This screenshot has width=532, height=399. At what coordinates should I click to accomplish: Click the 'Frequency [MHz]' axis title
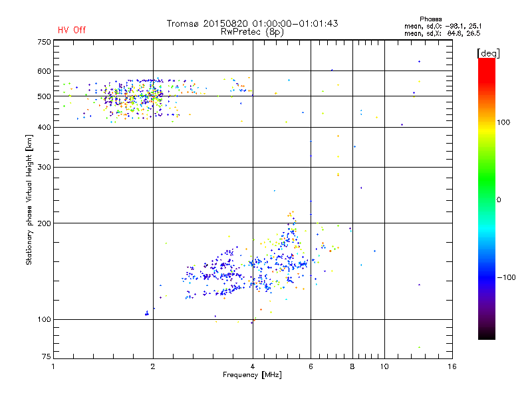[252, 375]
